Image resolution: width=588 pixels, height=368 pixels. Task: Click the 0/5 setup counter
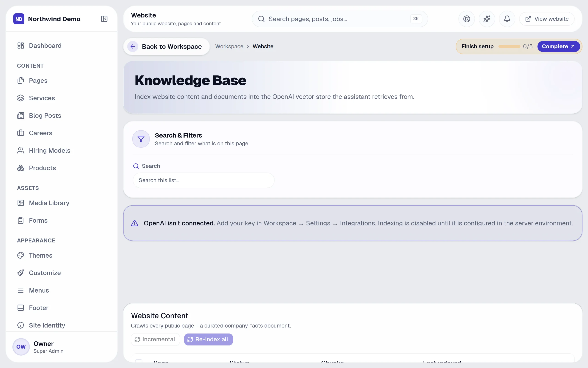(x=528, y=46)
